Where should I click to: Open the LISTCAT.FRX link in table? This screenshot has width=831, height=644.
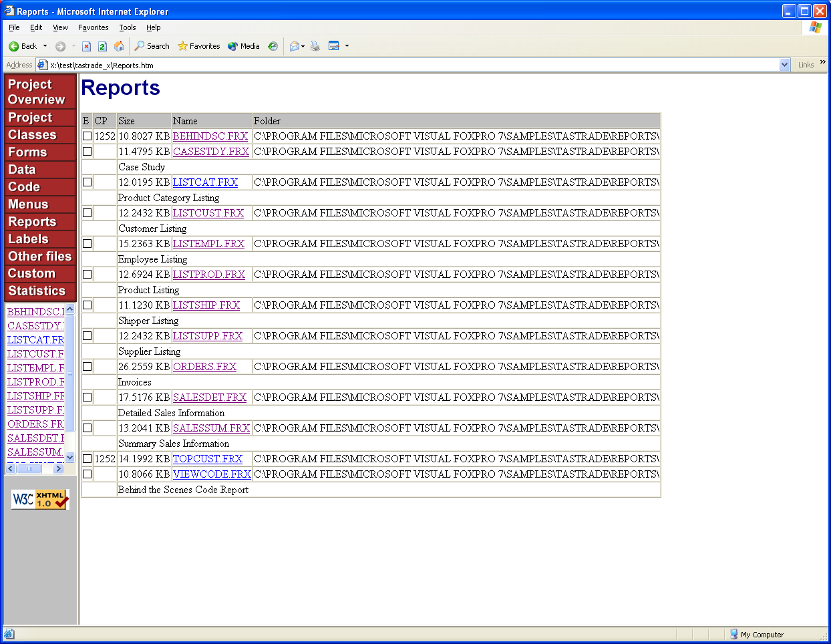pos(205,182)
